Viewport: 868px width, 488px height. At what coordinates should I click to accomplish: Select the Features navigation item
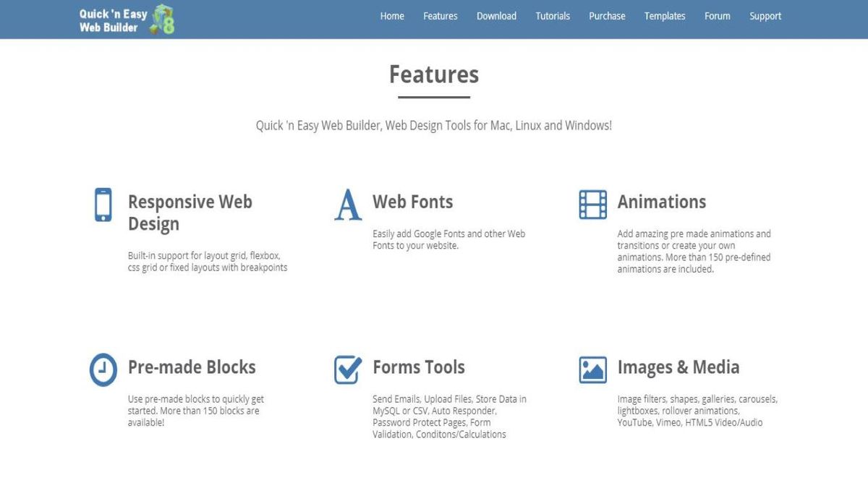pyautogui.click(x=440, y=16)
